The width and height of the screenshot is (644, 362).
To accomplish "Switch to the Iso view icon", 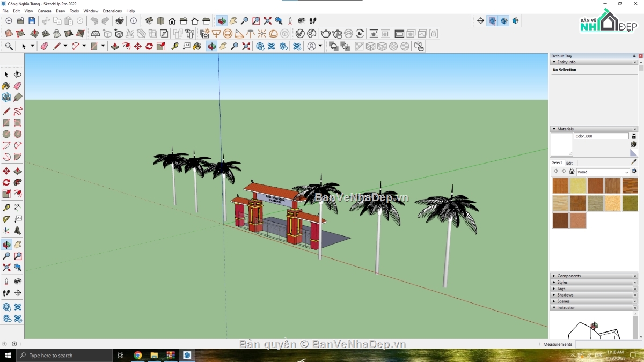I will [x=149, y=21].
